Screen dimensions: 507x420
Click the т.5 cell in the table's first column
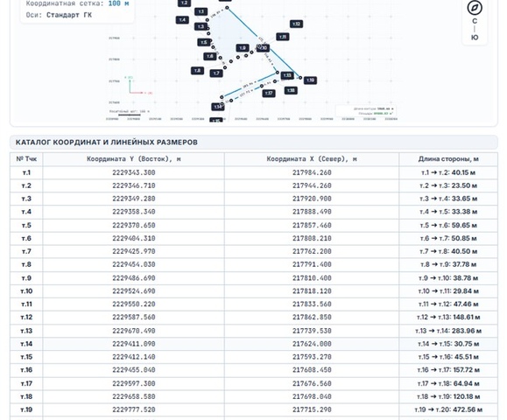[x=26, y=225]
